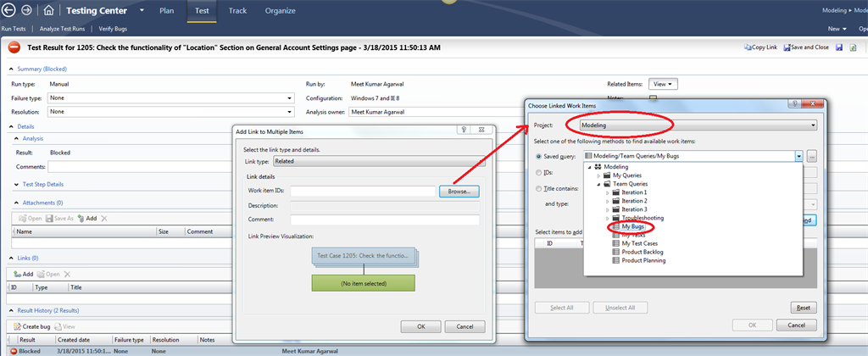This screenshot has width=868, height=356.
Task: Open Link type dropdown in Add Link dialog
Action: tap(379, 161)
